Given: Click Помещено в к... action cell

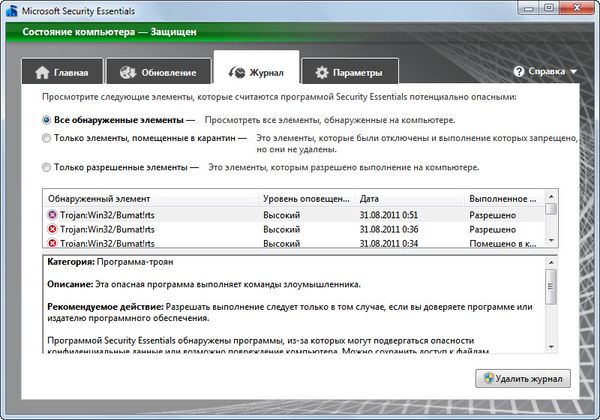Looking at the screenshot, I should click(x=502, y=243).
